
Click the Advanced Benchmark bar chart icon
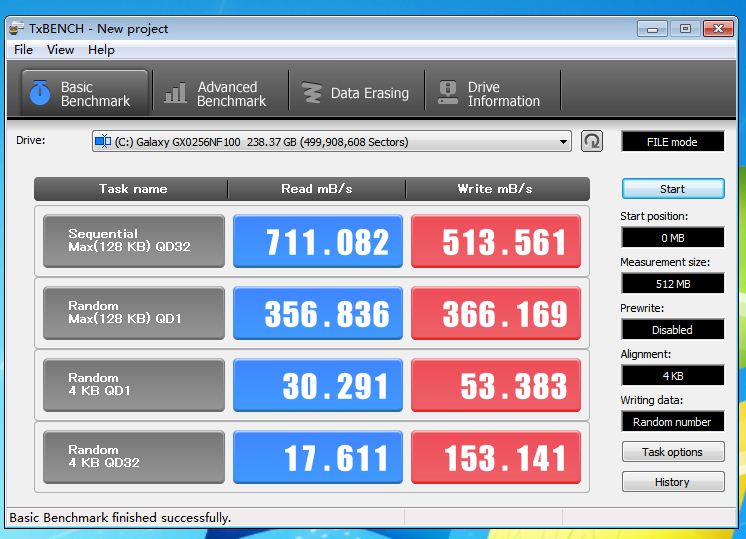tap(176, 93)
